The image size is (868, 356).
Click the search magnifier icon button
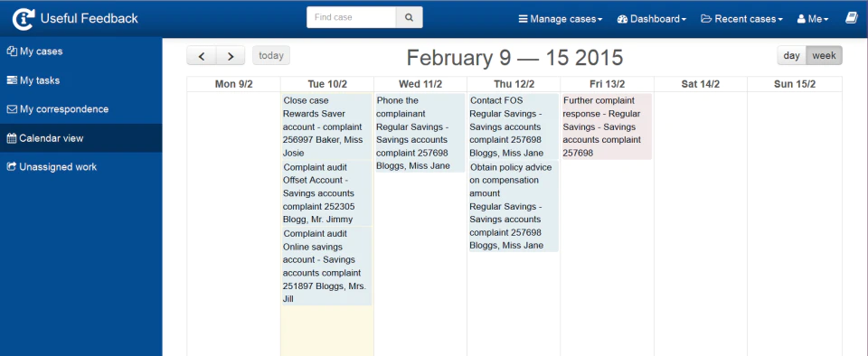coord(409,17)
